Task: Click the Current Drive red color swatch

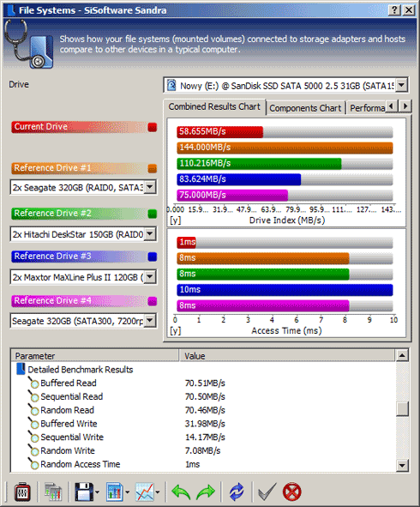Action: [x=153, y=127]
